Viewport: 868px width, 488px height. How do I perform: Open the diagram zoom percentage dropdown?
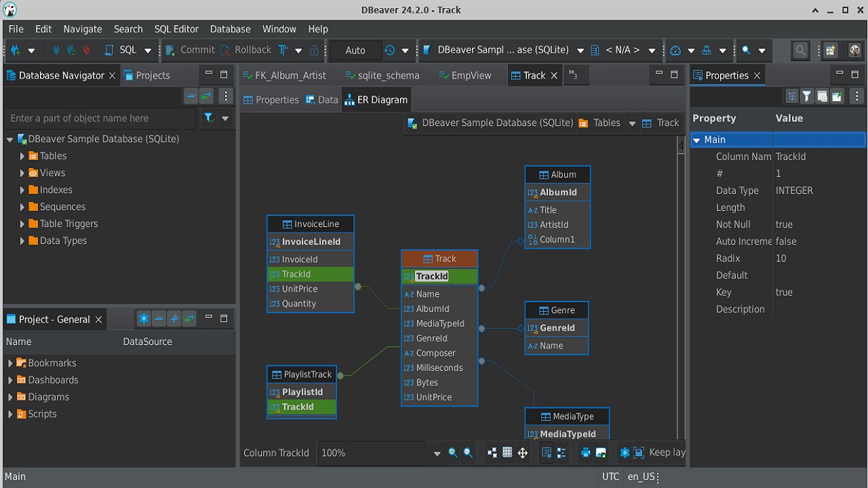[437, 453]
